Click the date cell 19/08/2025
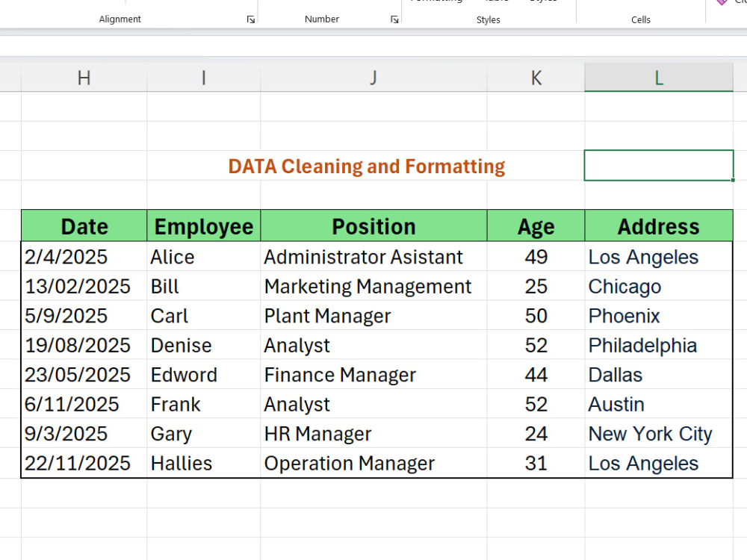 (84, 345)
